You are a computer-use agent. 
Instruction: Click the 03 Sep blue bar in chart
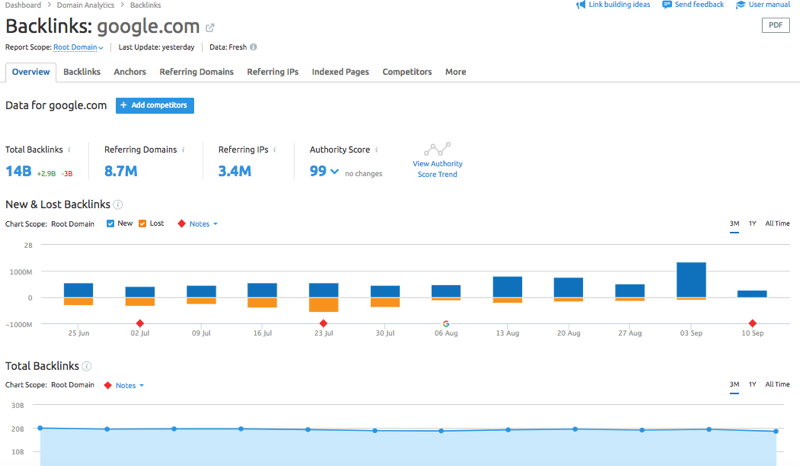point(691,279)
